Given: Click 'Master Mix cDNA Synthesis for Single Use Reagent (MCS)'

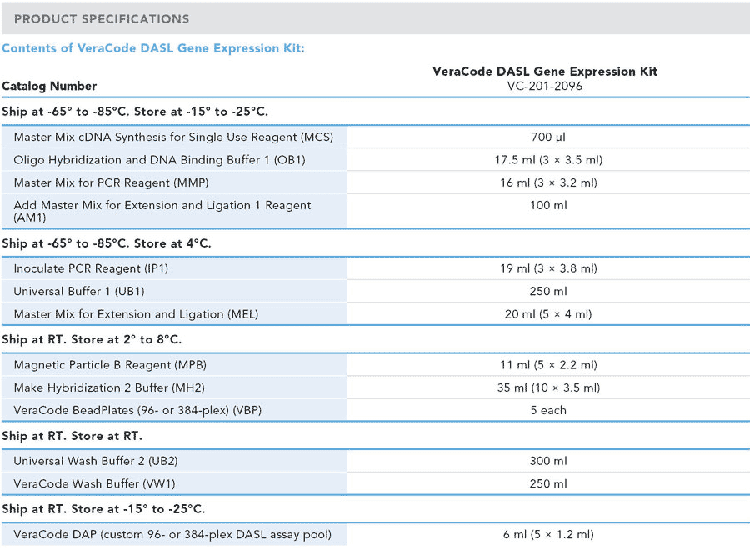Looking at the screenshot, I should tap(173, 137).
